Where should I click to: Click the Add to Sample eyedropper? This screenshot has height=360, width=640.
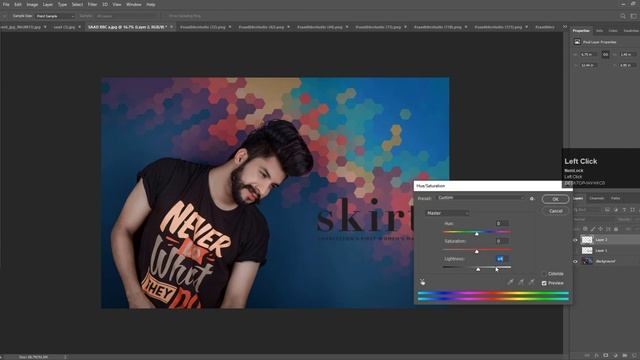521,282
